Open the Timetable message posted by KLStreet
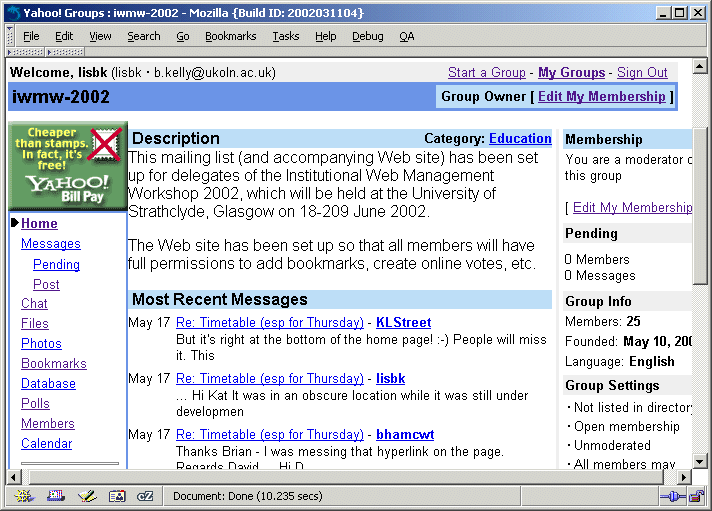This screenshot has width=712, height=511. point(270,322)
